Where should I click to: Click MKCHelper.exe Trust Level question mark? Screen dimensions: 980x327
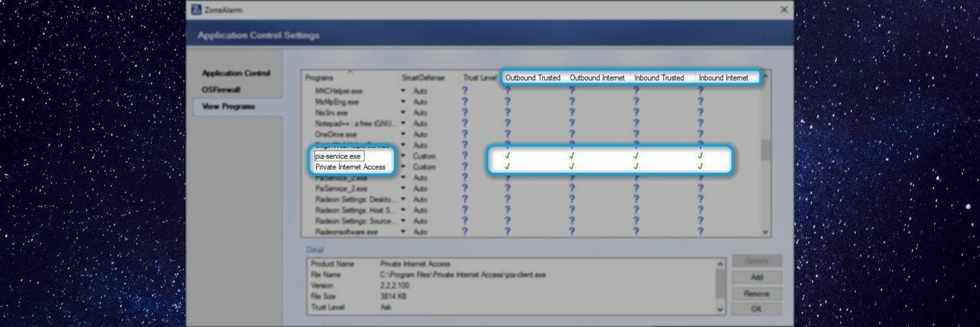click(465, 91)
